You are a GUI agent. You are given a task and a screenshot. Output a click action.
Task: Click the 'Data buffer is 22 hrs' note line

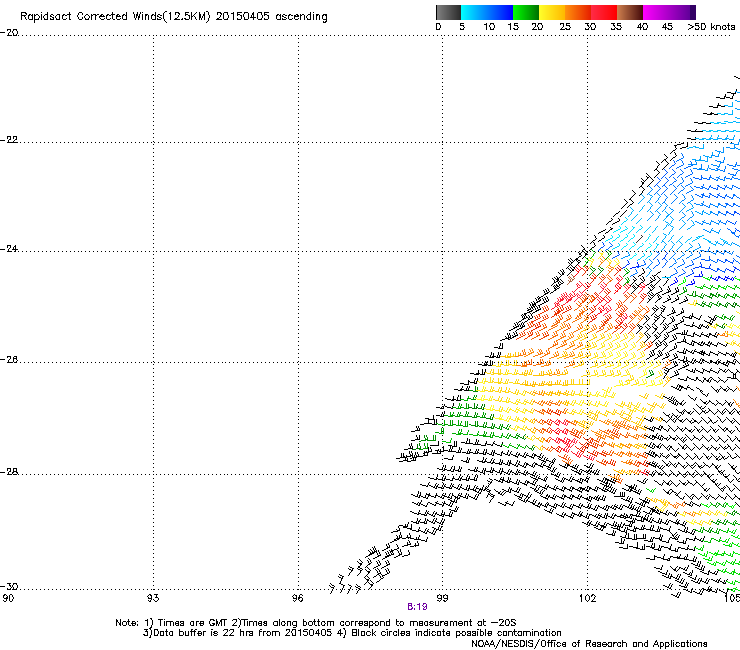click(352, 633)
